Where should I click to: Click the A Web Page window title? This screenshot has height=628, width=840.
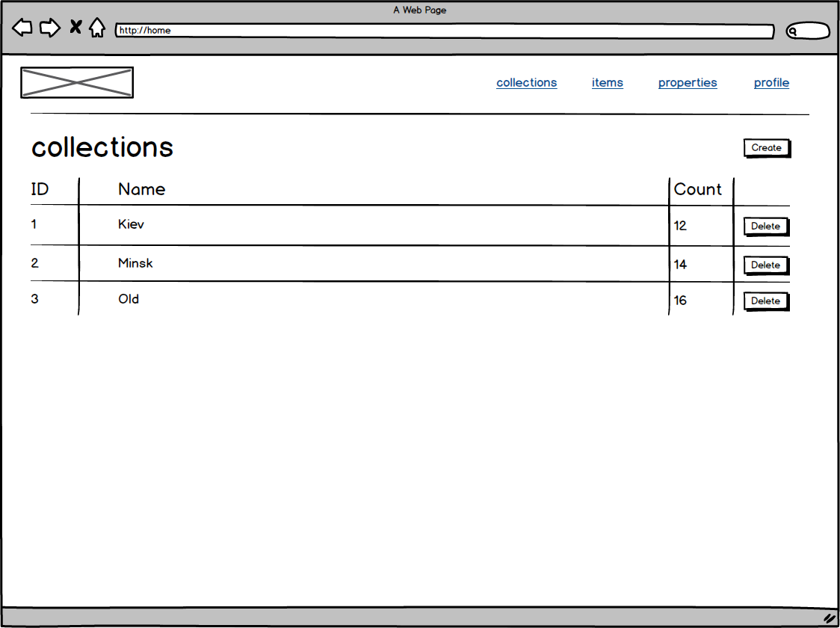pos(419,10)
